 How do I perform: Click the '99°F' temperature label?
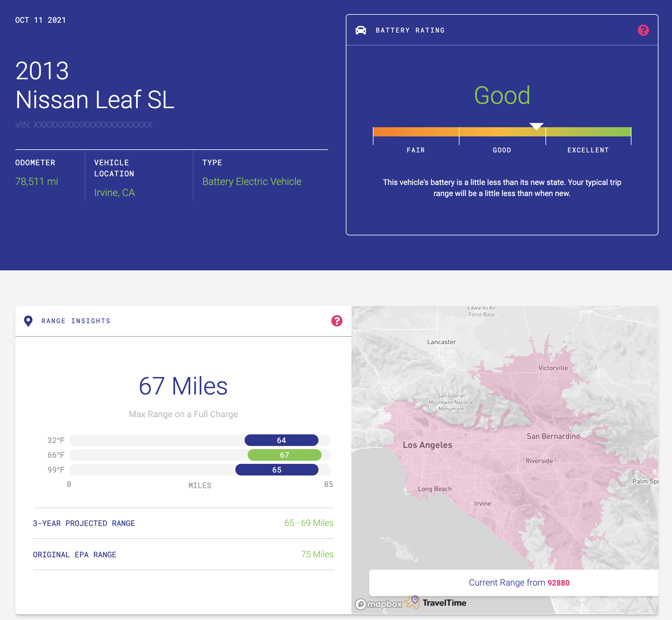pyautogui.click(x=56, y=469)
